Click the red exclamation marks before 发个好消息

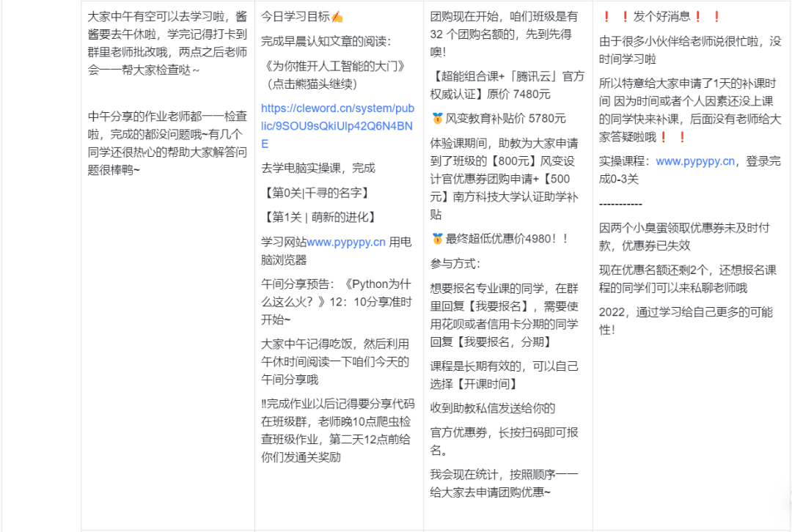pyautogui.click(x=615, y=17)
